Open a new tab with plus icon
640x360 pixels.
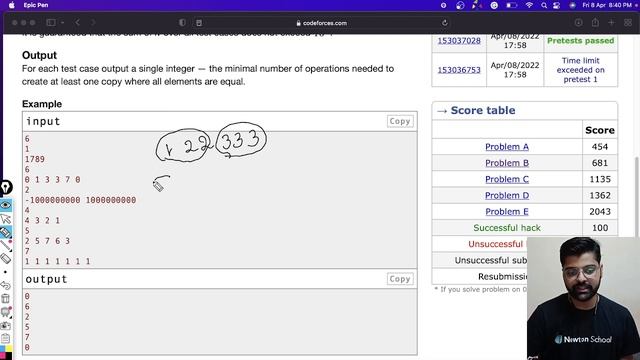(611, 23)
